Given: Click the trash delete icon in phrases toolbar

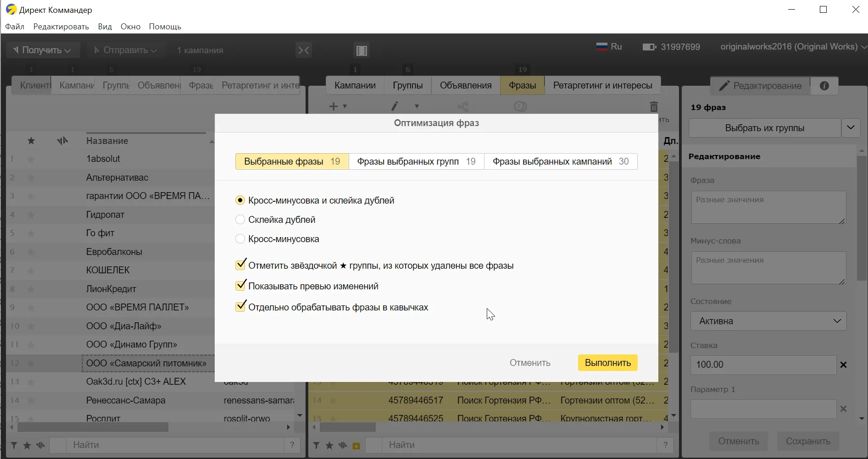Looking at the screenshot, I should (654, 106).
